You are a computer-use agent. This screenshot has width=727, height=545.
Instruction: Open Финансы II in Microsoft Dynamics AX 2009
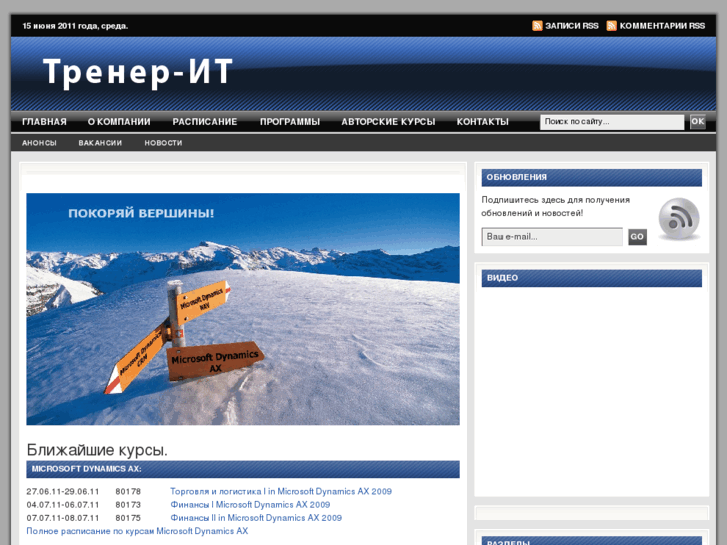pyautogui.click(x=256, y=518)
